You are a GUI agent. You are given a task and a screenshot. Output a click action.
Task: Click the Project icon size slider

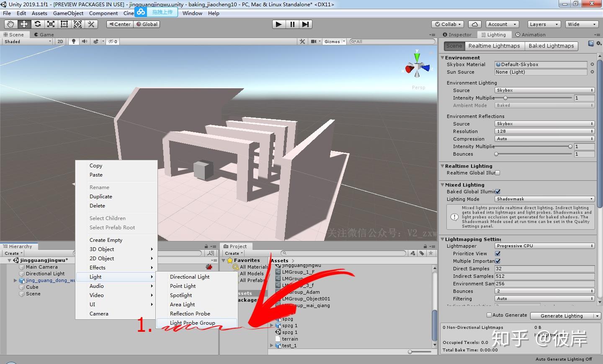420,352
